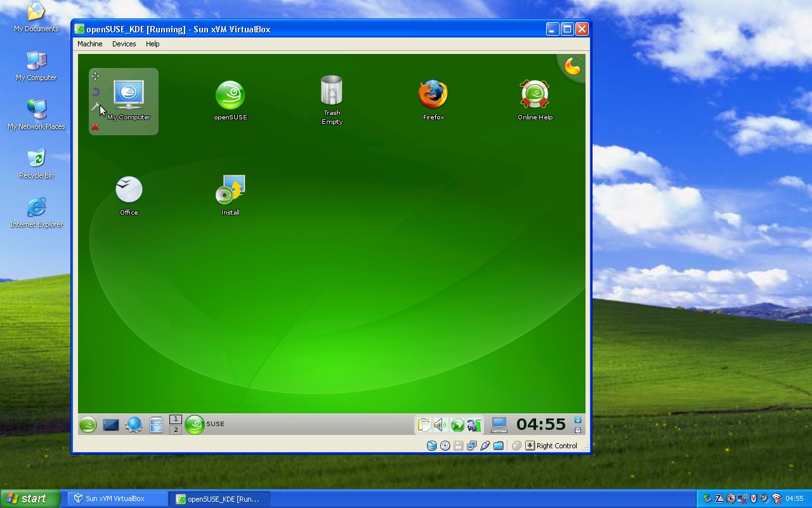This screenshot has width=812, height=508.
Task: Open the openSUSE desktop icon
Action: pos(230,100)
